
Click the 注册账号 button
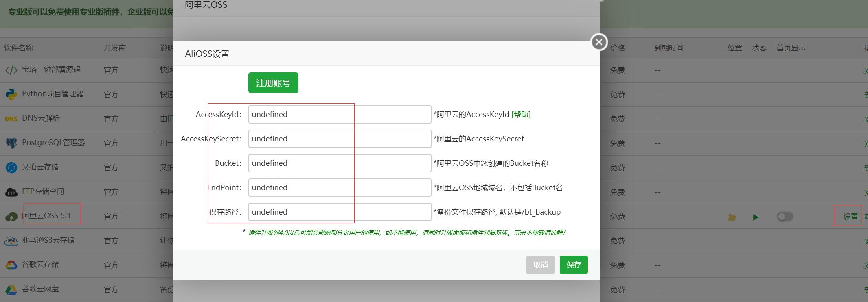273,83
